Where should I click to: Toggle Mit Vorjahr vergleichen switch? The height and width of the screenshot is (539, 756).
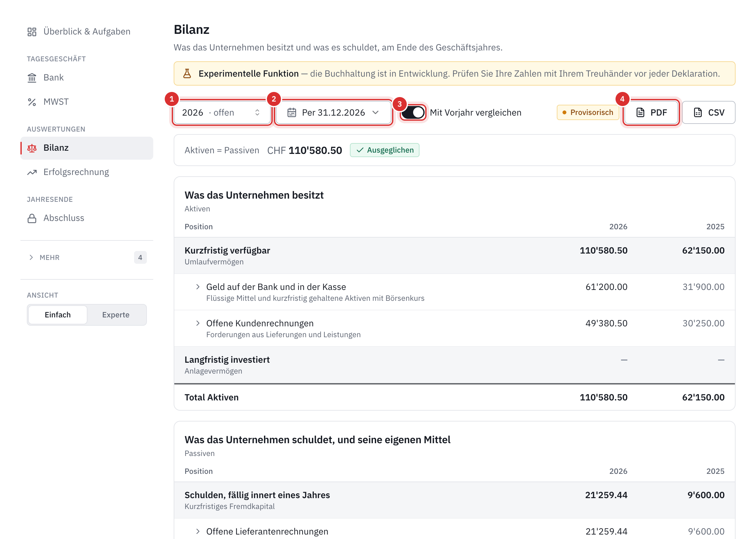[413, 112]
